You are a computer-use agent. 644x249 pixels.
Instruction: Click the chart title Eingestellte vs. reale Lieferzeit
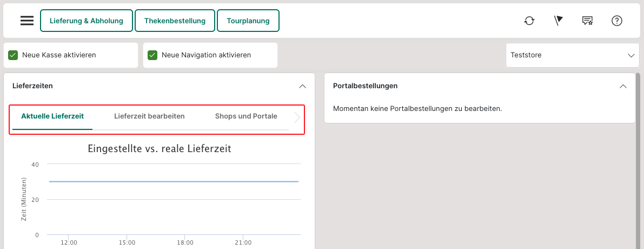pos(160,149)
